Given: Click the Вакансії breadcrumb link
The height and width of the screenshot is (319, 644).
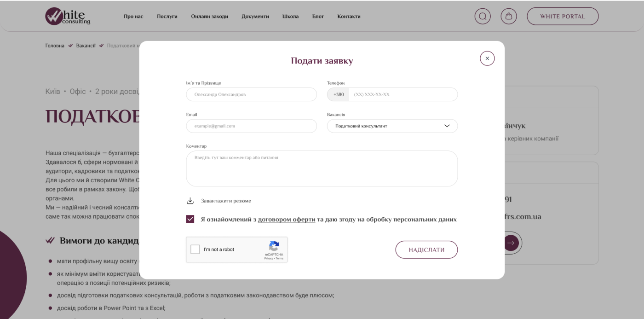Looking at the screenshot, I should coord(86,46).
